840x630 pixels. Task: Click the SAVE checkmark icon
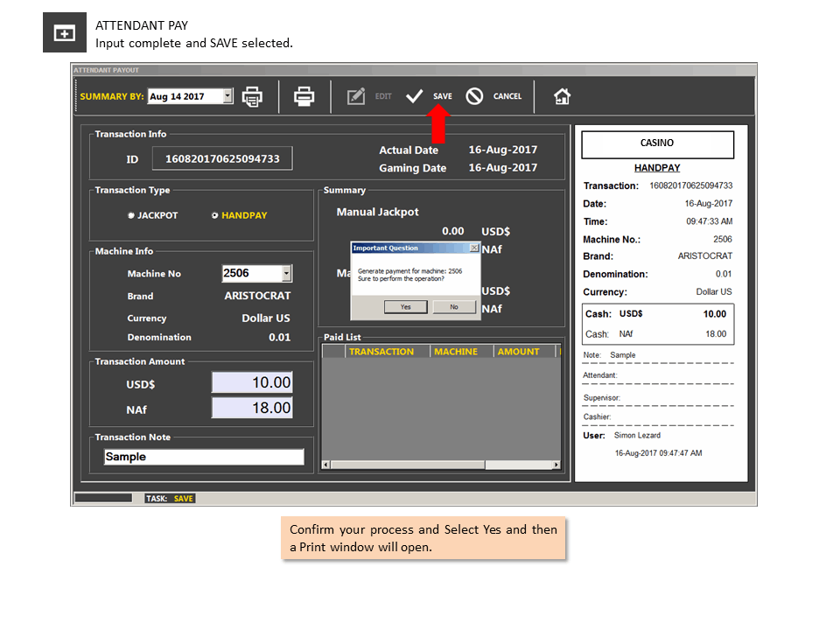[414, 96]
